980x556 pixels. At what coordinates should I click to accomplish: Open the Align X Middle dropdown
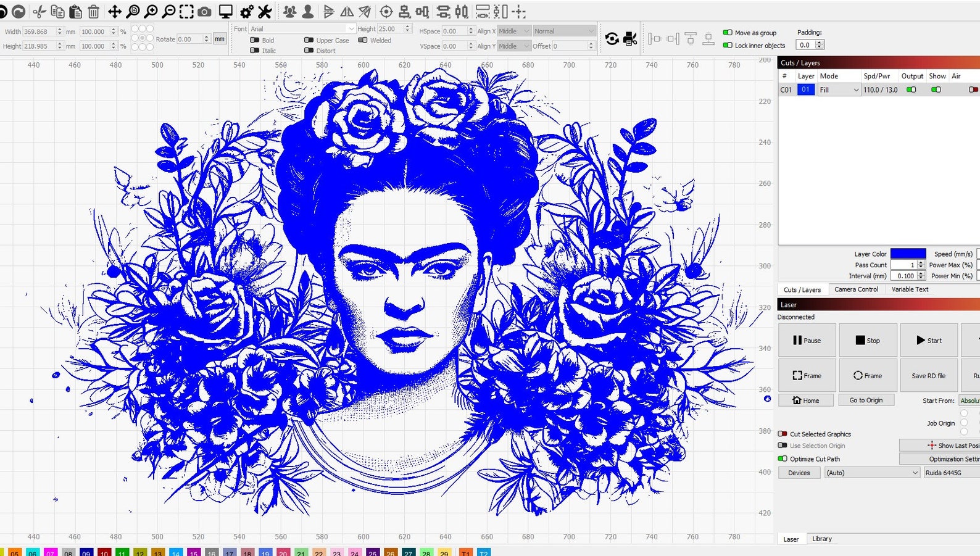[514, 31]
